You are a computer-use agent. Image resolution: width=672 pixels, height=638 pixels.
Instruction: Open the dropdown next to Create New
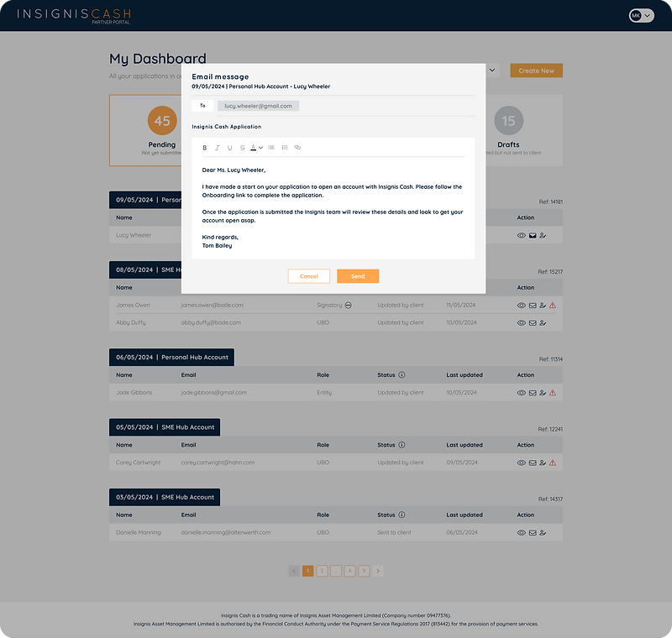(x=492, y=71)
